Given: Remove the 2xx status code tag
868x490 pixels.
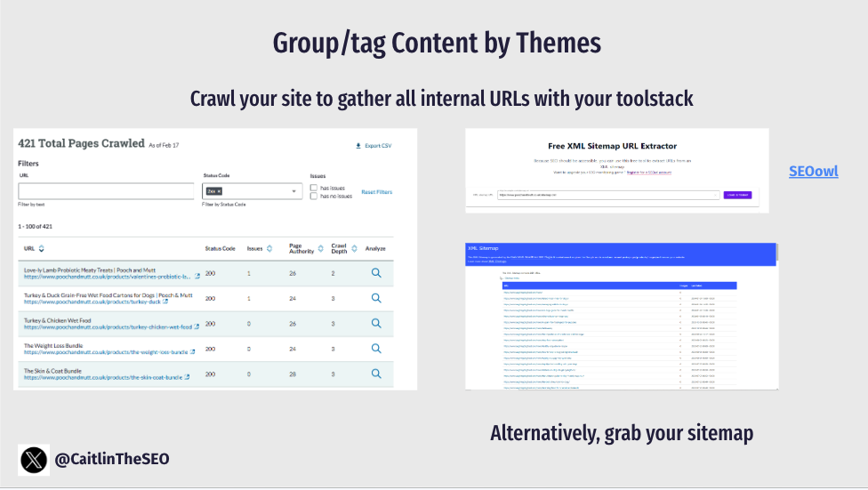Looking at the screenshot, I should 220,191.
